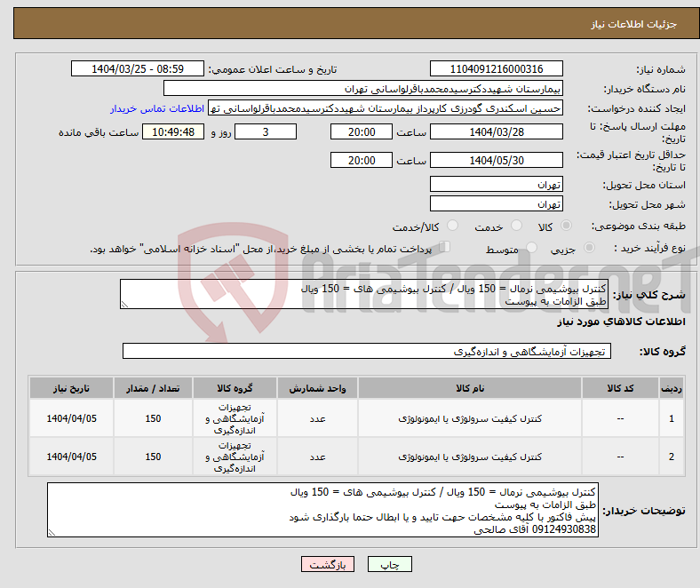
Task: Click the page title جزئیات اطلاعات نیاز
Action: pyautogui.click(x=634, y=24)
